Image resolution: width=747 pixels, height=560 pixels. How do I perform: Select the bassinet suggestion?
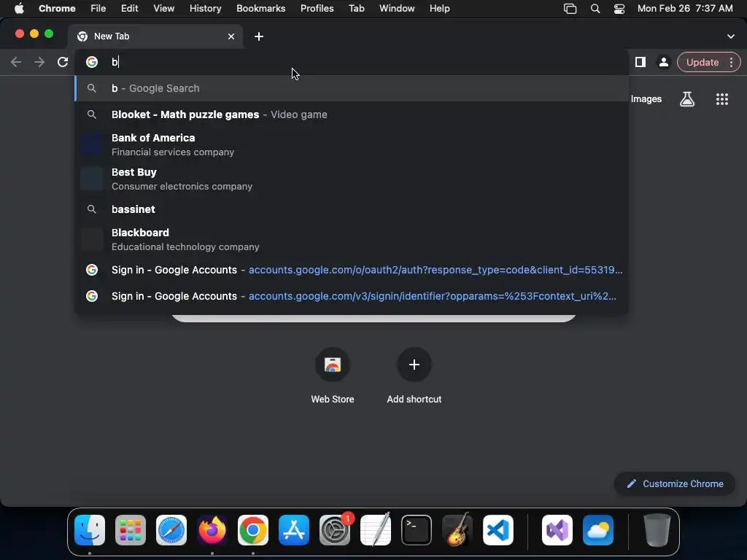point(352,209)
